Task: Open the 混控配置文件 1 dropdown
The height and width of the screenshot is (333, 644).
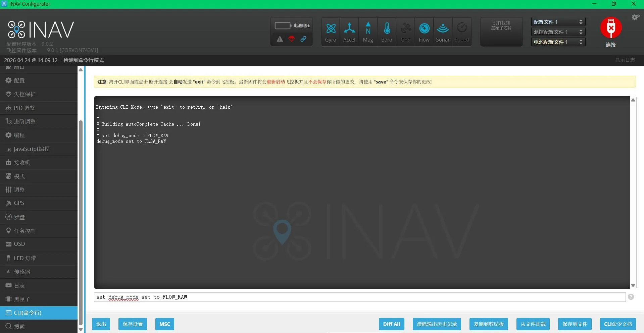Action: tap(558, 32)
